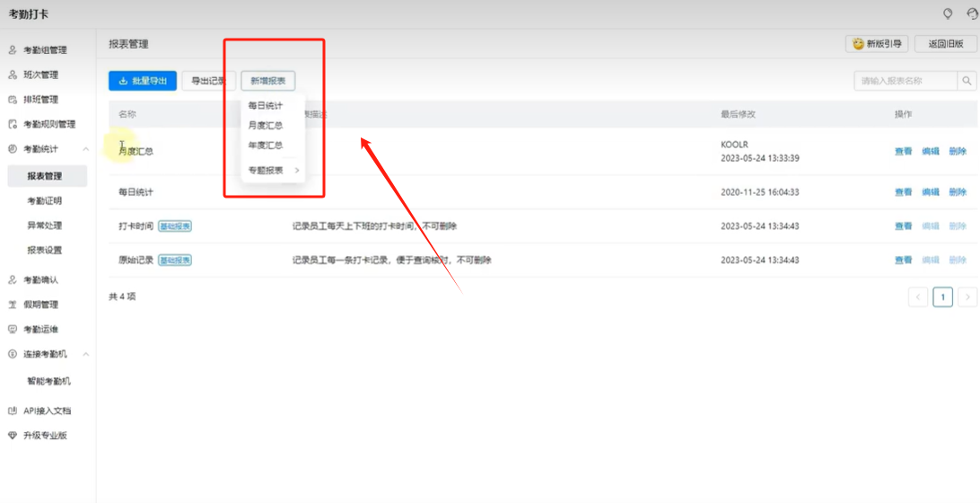
Task: Select 年度汇总 from the dropdown menu
Action: (266, 146)
